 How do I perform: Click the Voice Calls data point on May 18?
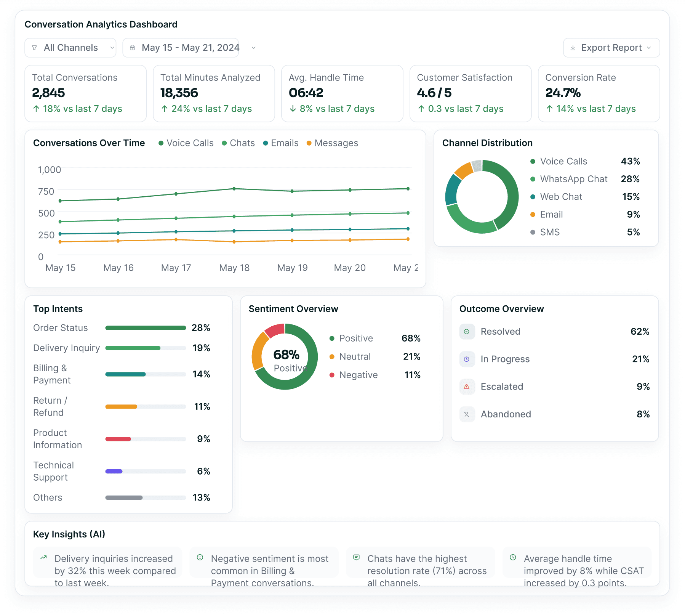tap(234, 189)
